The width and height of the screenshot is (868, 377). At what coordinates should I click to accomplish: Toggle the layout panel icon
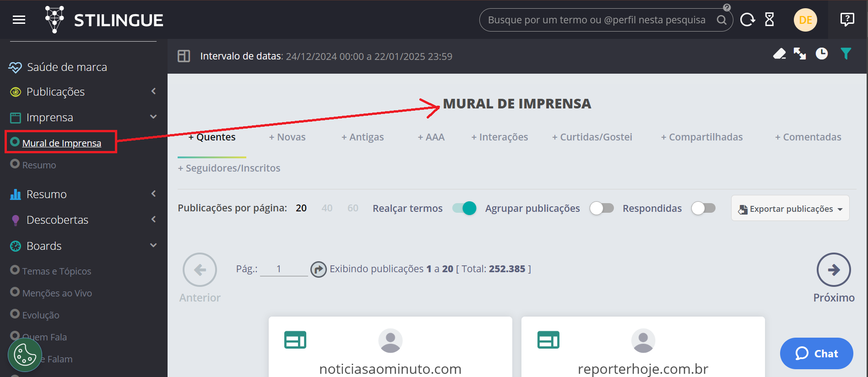pos(184,56)
